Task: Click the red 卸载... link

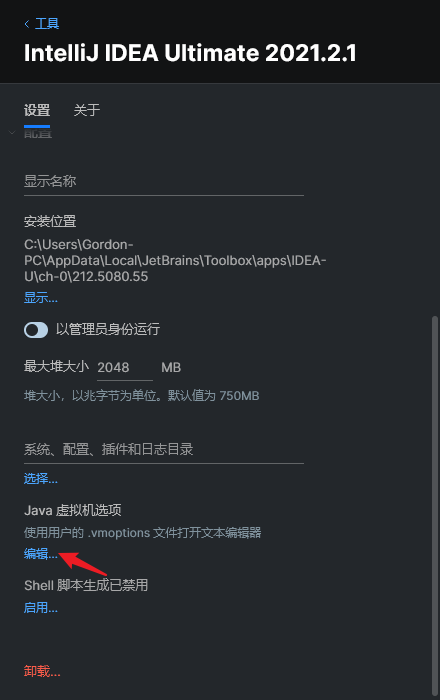Action: coord(42,671)
